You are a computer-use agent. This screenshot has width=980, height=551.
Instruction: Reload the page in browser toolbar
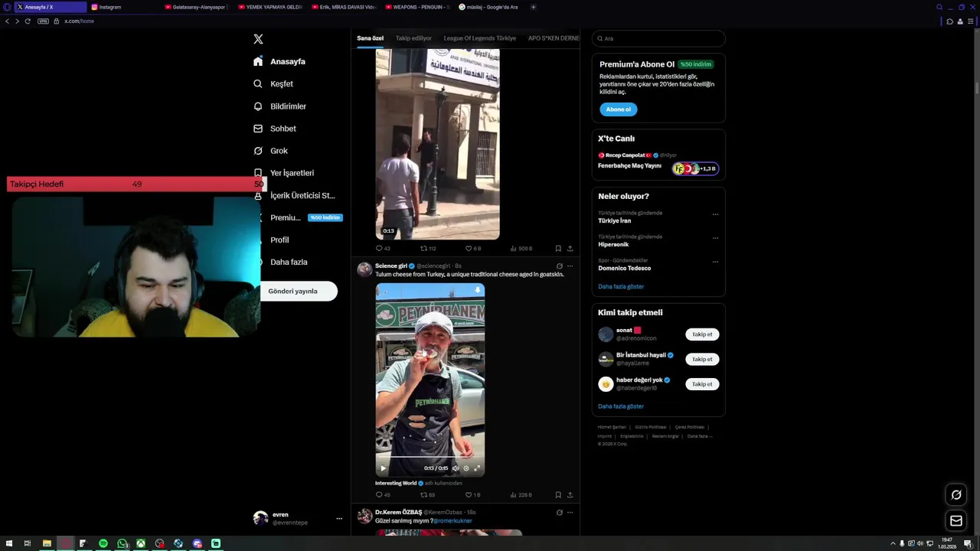[28, 21]
